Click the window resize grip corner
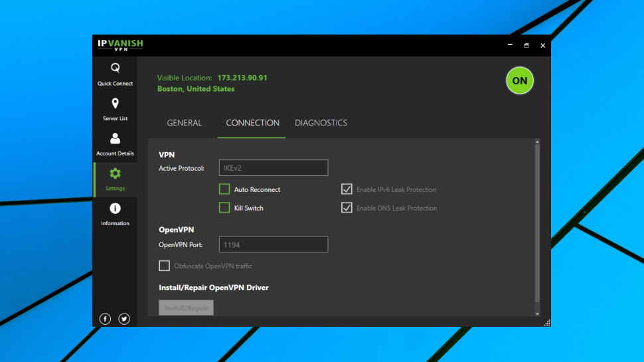This screenshot has width=644, height=362. 546,323
